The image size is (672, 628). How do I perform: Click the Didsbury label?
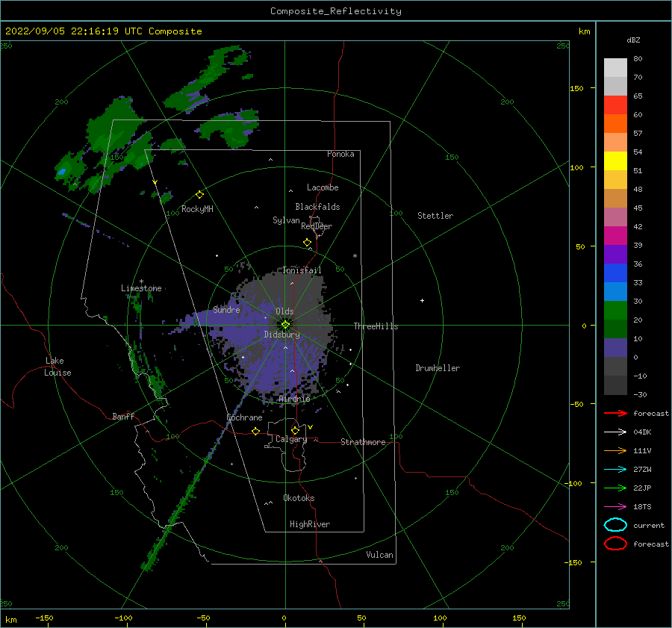point(282,335)
